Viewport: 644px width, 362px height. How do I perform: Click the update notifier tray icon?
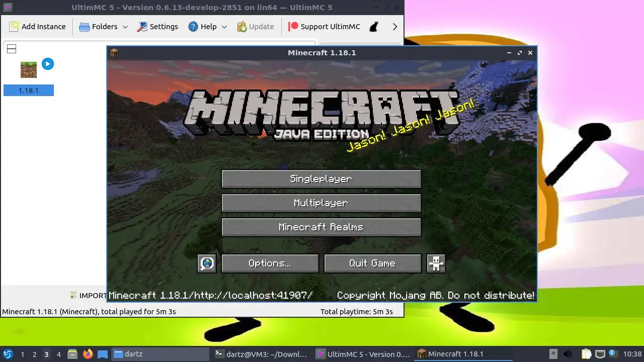[613, 353]
